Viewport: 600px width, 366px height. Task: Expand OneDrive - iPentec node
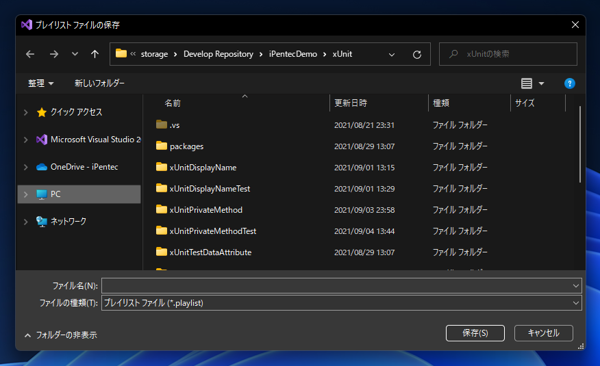[26, 167]
